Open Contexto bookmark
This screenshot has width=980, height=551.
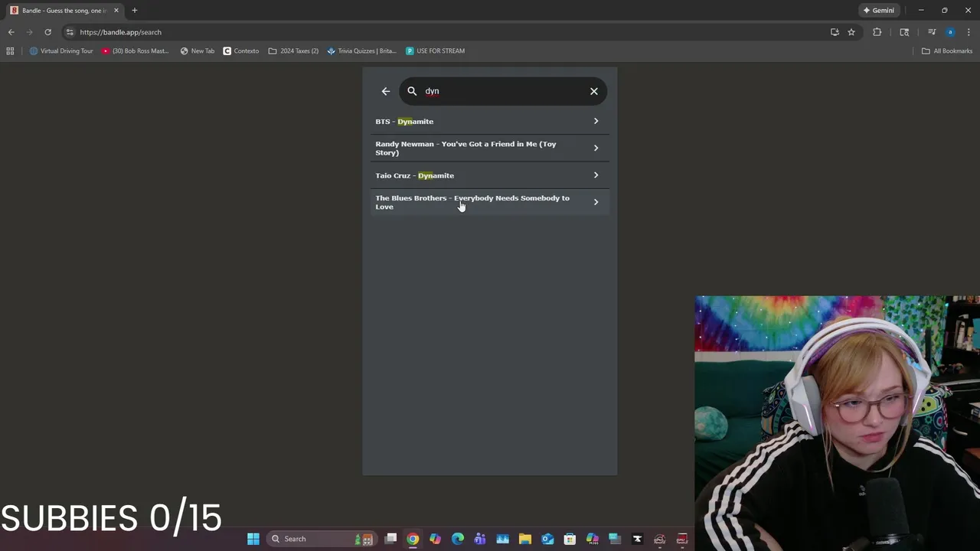pos(241,51)
